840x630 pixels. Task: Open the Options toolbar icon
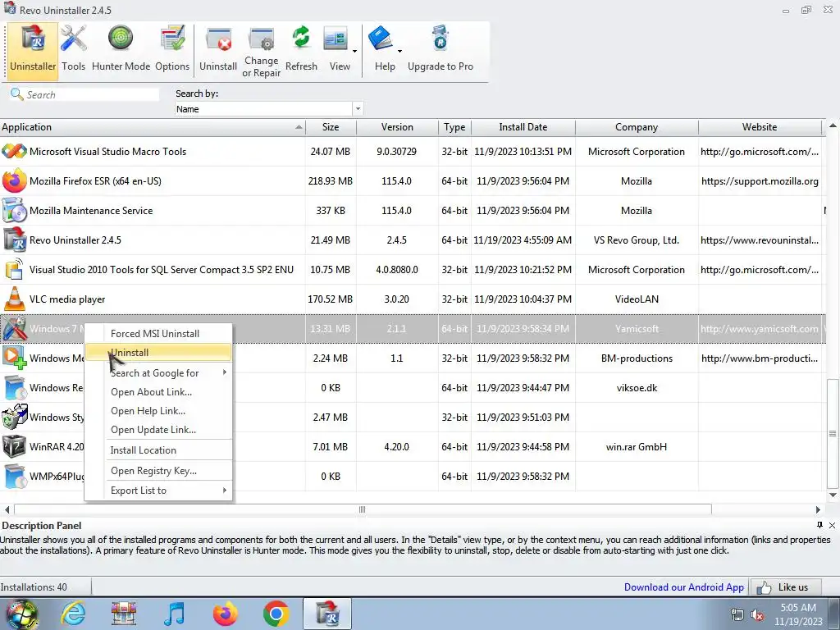coord(172,50)
